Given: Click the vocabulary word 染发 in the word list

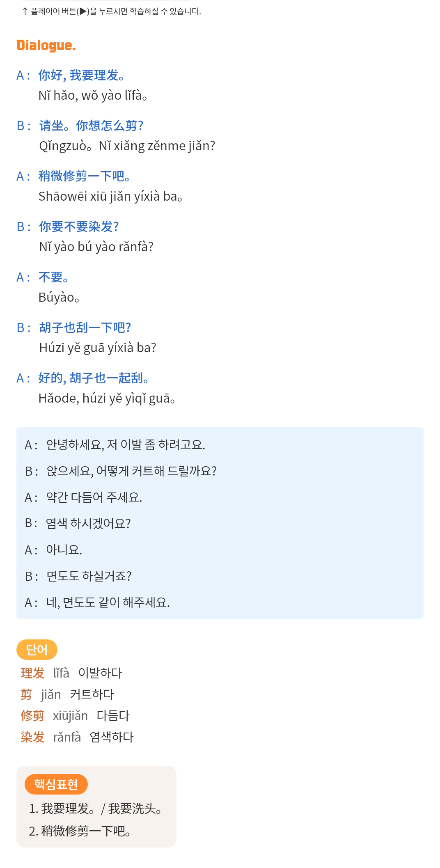Looking at the screenshot, I should point(32,737).
